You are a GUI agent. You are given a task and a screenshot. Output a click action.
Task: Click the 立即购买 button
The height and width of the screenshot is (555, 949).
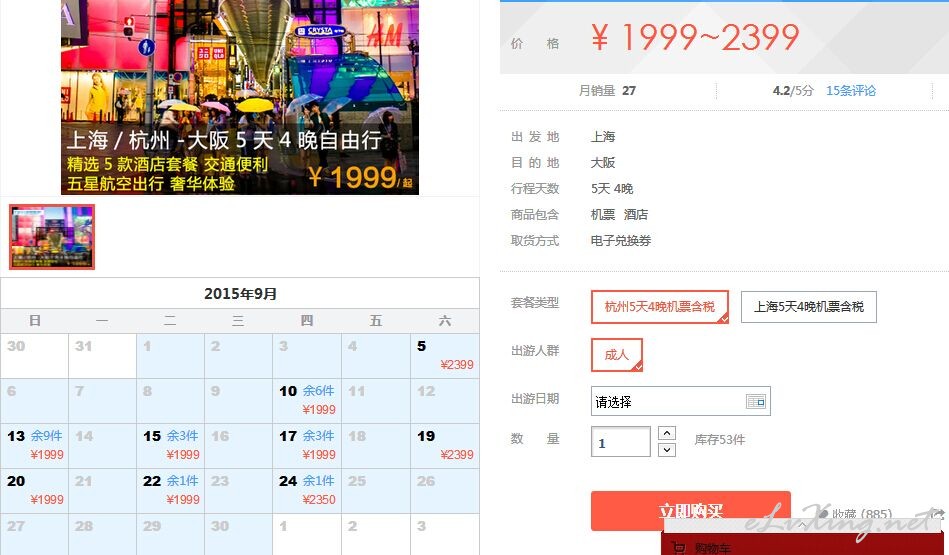coord(691,511)
